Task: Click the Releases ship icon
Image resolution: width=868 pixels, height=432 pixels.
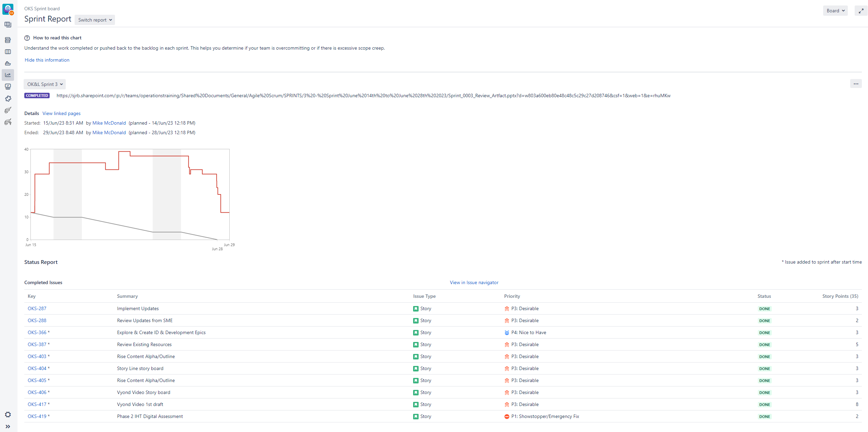Action: [x=8, y=64]
